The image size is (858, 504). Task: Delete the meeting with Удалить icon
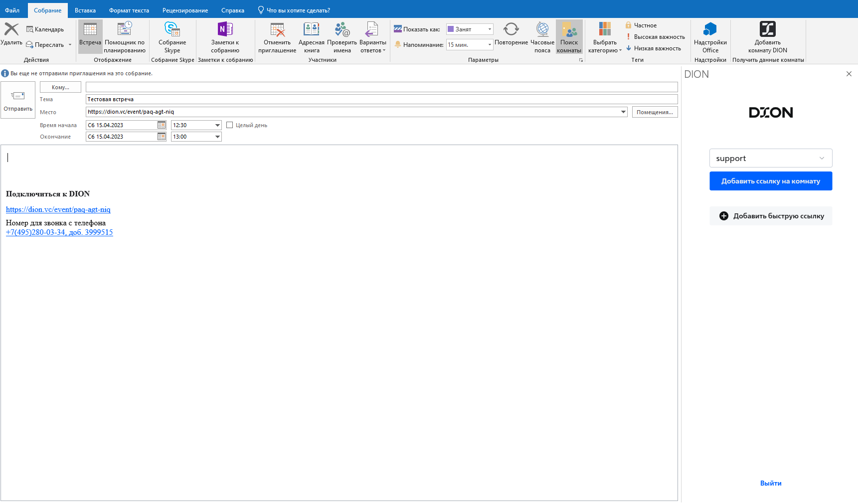tap(11, 33)
